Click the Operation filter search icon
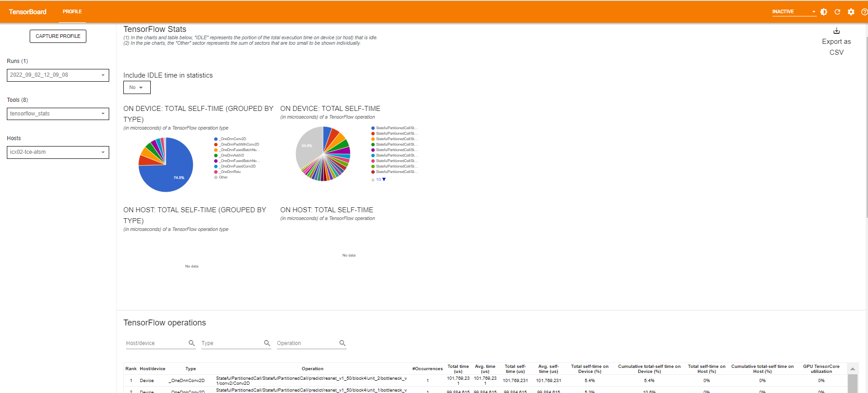The image size is (868, 393). (343, 343)
